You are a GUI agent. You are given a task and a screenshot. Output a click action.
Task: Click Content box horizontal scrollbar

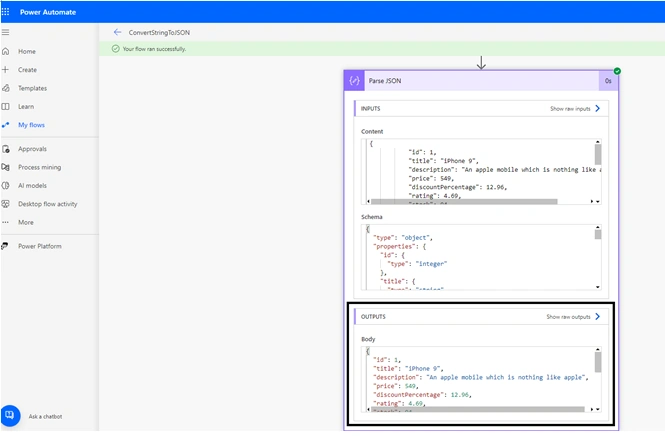click(x=464, y=201)
